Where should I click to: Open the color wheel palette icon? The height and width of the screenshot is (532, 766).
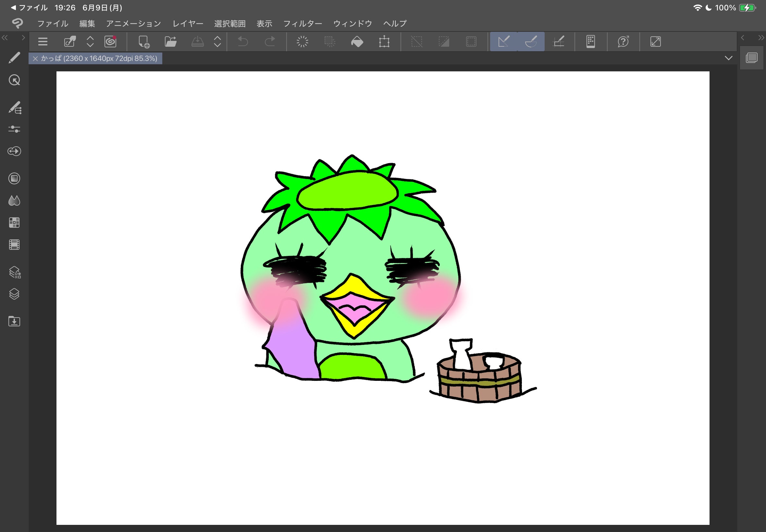[14, 178]
